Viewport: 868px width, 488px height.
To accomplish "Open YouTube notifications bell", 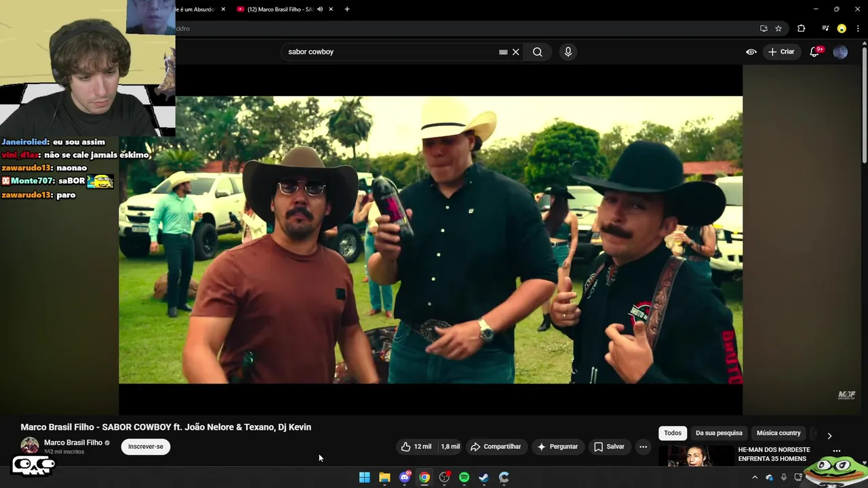I will pos(815,52).
